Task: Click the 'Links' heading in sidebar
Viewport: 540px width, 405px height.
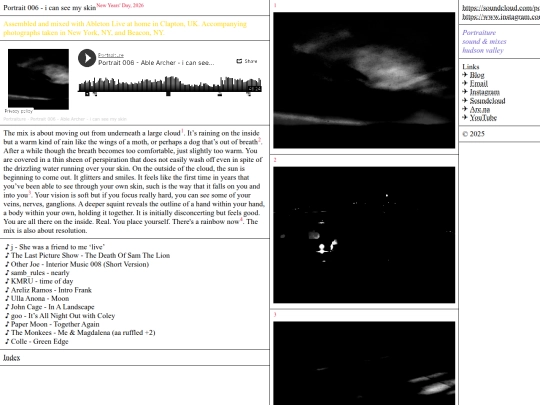Action: (471, 66)
